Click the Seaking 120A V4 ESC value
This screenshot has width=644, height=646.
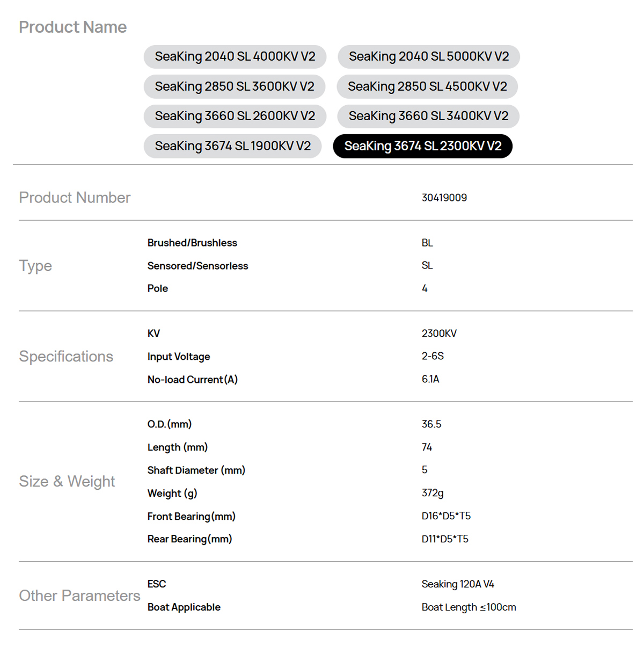pos(458,584)
